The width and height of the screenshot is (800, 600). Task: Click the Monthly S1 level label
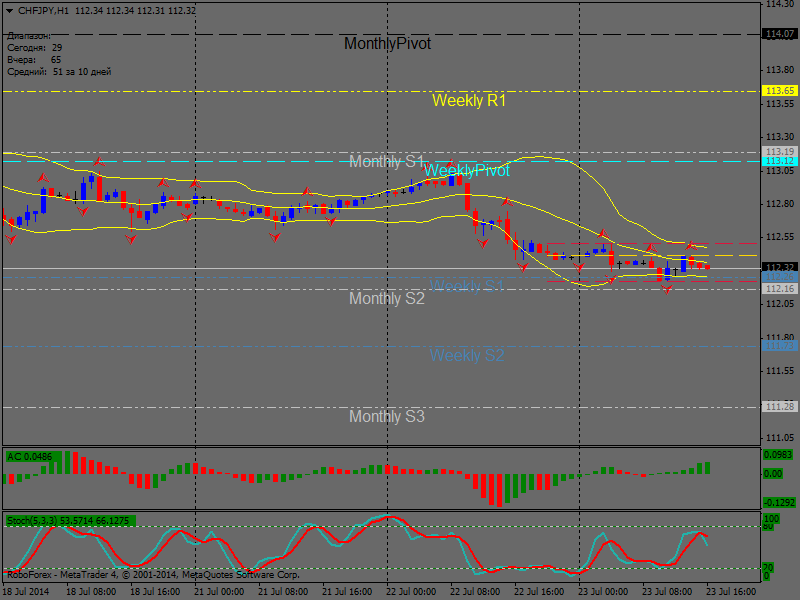[386, 162]
